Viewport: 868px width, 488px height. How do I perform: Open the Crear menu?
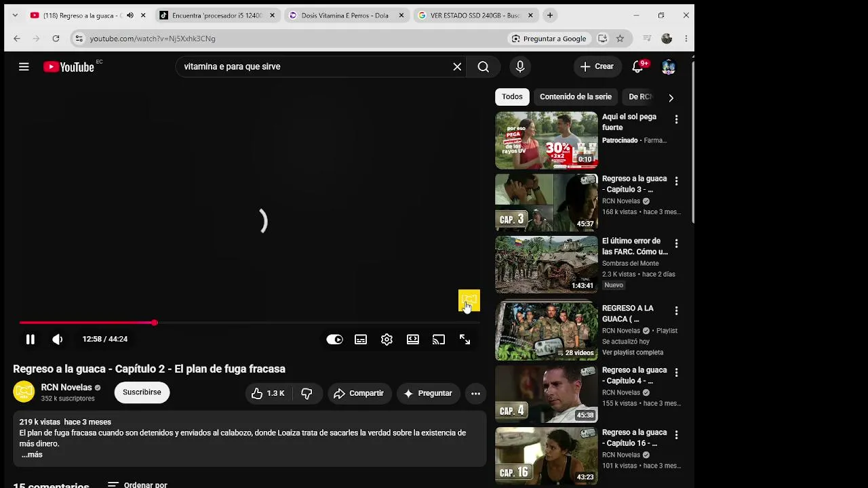click(x=597, y=66)
